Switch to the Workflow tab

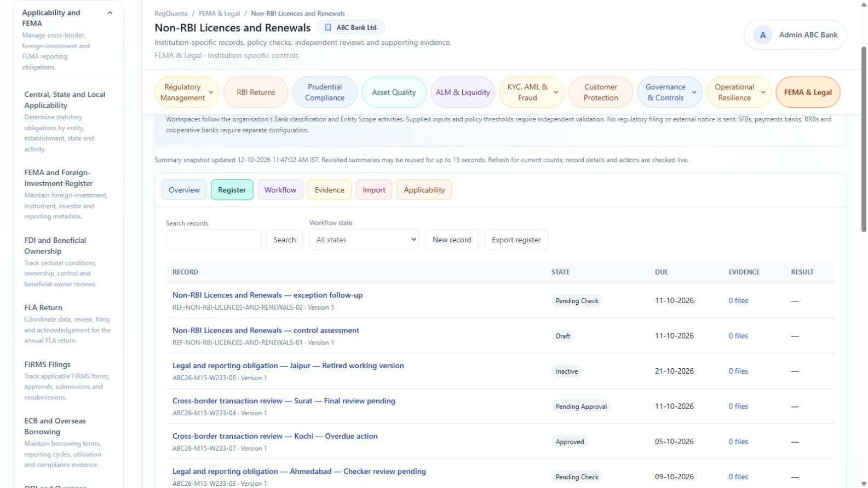[x=280, y=190]
